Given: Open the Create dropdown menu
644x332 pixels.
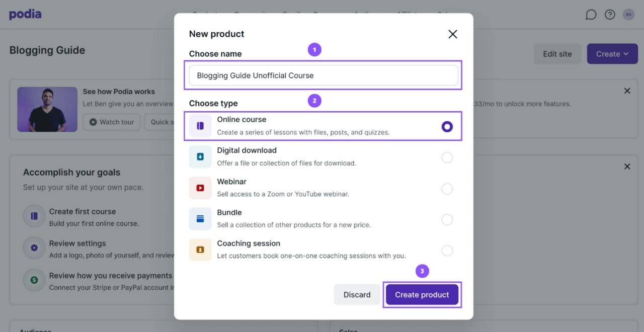Looking at the screenshot, I should pyautogui.click(x=612, y=53).
